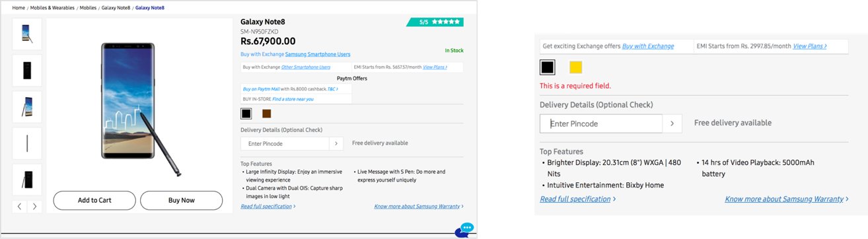Select the first phone thumbnail
Screen dimensions: 868x239
27,34
